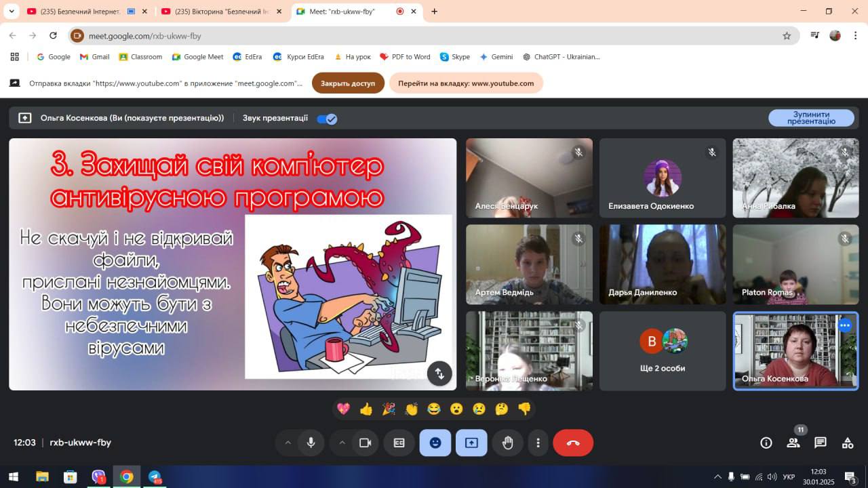Screen dimensions: 868x488
Task: Send the thumbs up reaction
Action: point(366,409)
